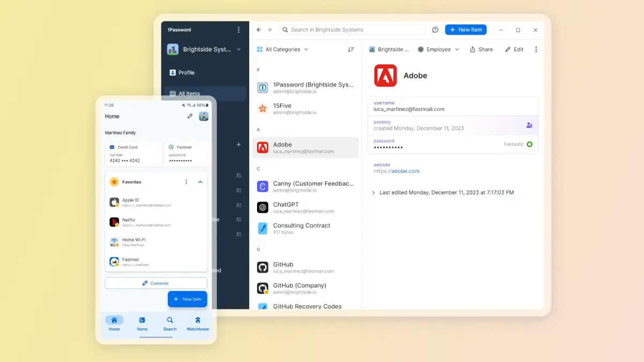Tap the pencil edit icon on mobile Home
Image resolution: width=644 pixels, height=362 pixels.
(190, 116)
